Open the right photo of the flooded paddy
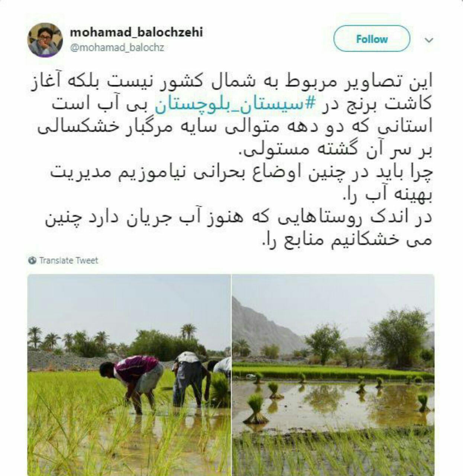The width and height of the screenshot is (463, 476). tap(333, 375)
